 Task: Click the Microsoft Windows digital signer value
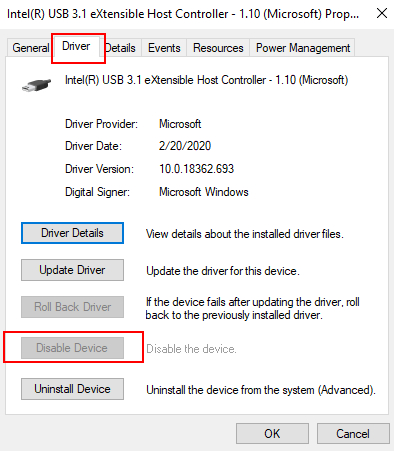[204, 192]
